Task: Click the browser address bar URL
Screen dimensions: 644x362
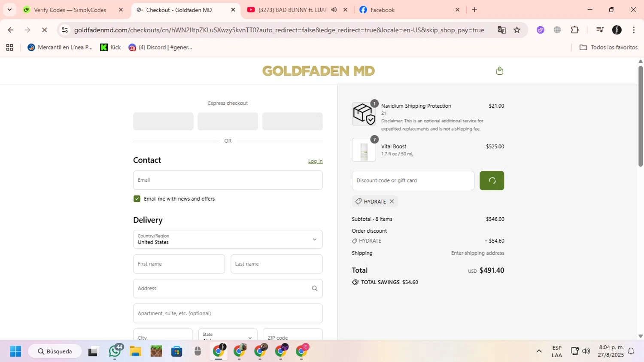Action: [279, 30]
